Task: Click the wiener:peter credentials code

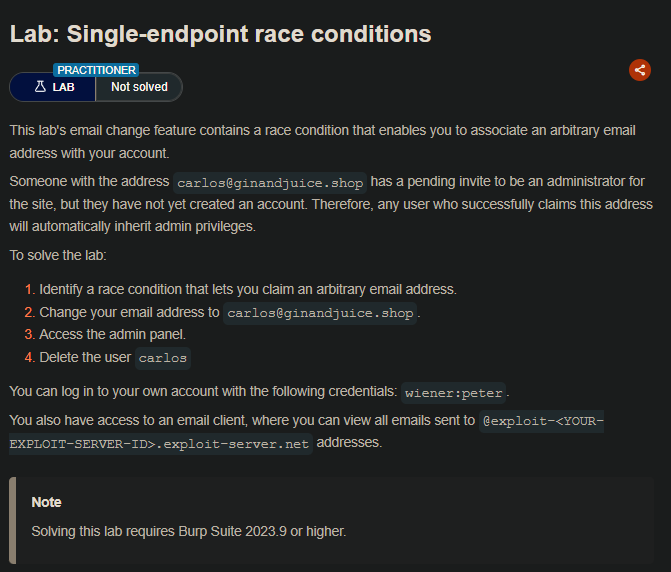Action: tap(455, 391)
